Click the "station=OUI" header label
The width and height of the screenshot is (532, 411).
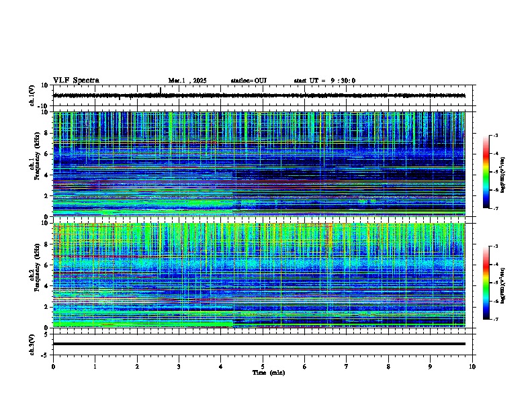pyautogui.click(x=249, y=81)
